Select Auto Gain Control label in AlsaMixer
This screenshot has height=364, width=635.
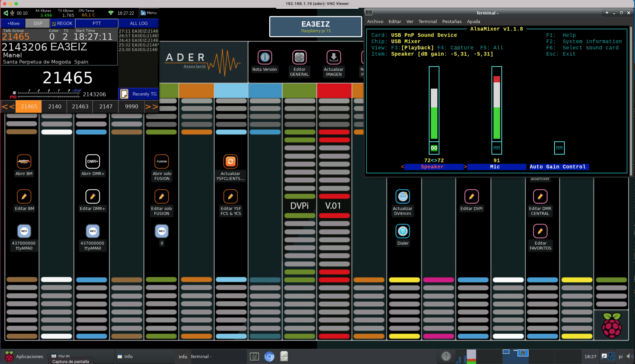[x=559, y=167]
